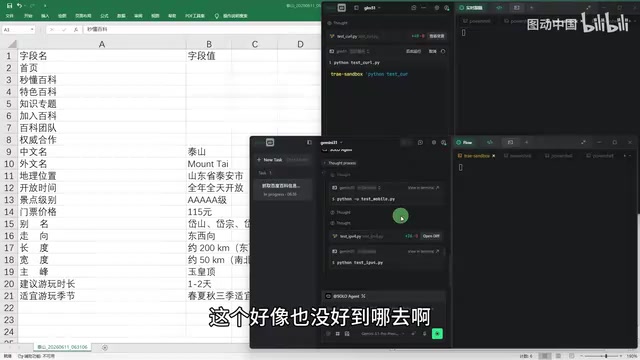The width and height of the screenshot is (640, 360).
Task: Click the Excel worksheet tab at the bottom
Action: 63,347
